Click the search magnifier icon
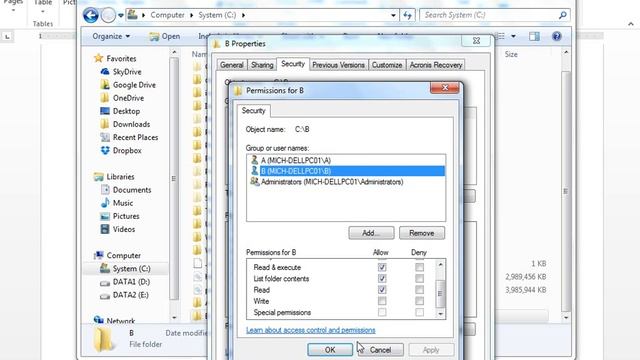Screen dimensions: 640x360 (562, 15)
